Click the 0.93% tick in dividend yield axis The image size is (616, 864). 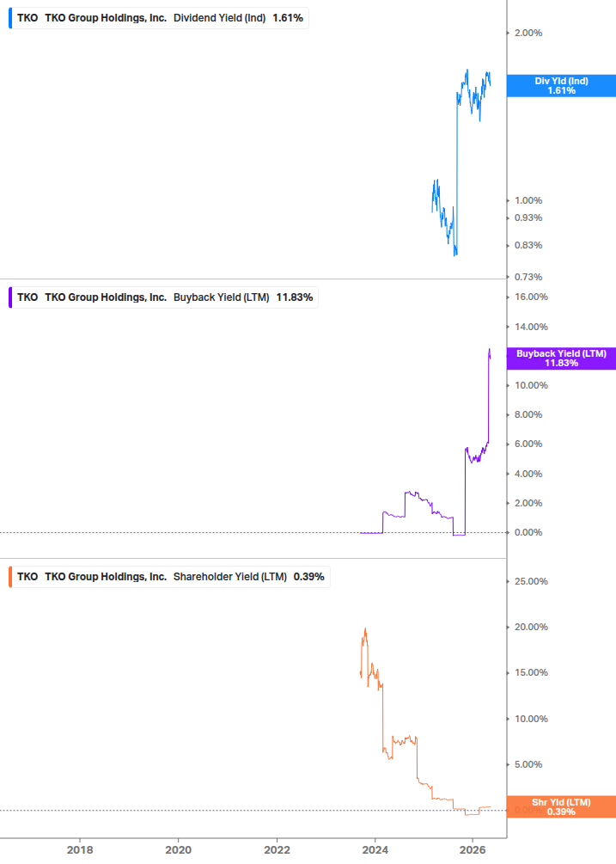pos(528,218)
